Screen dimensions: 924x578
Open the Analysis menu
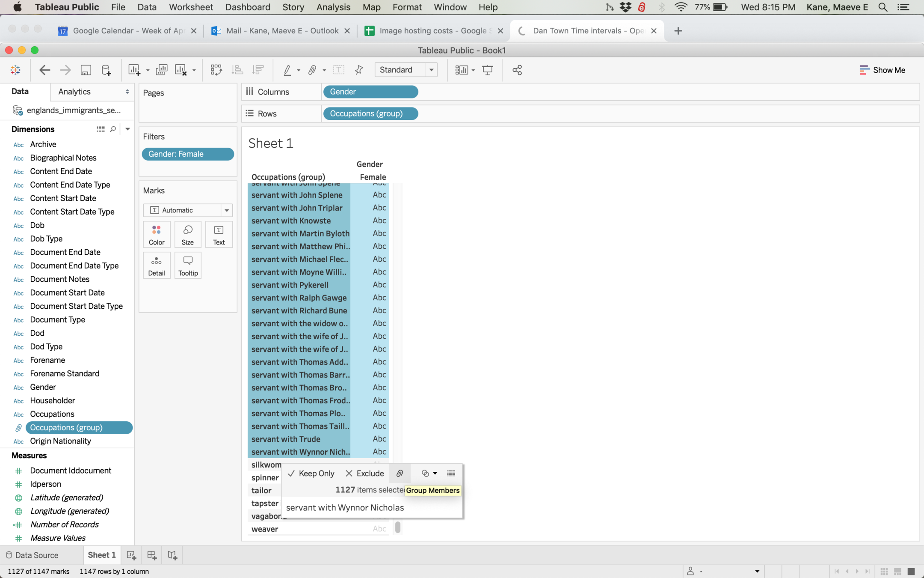333,7
